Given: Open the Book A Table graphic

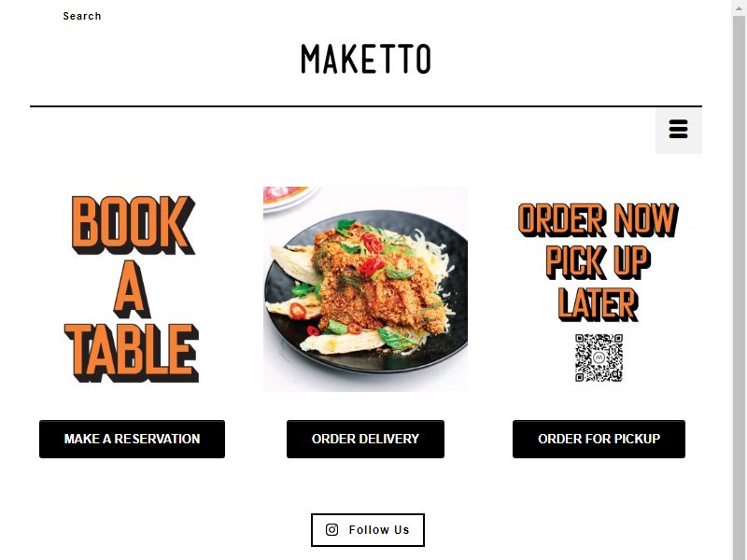Looking at the screenshot, I should click(x=132, y=289).
